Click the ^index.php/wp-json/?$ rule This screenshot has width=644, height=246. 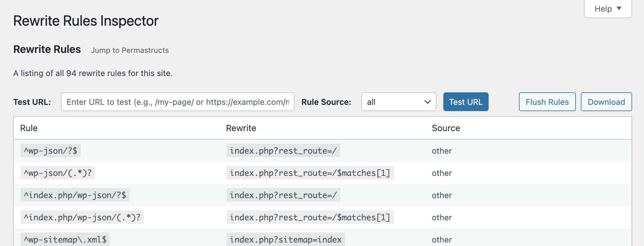pos(75,195)
